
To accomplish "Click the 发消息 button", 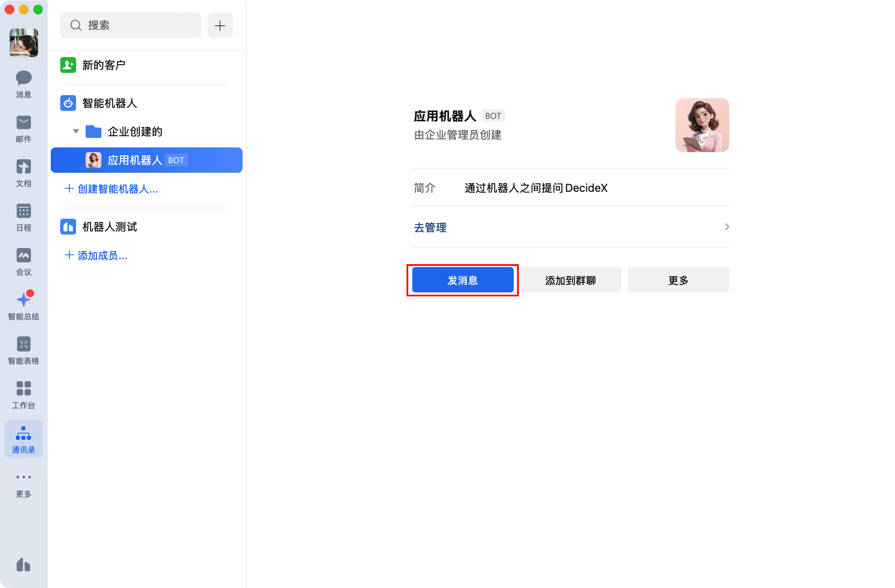I will (x=463, y=280).
